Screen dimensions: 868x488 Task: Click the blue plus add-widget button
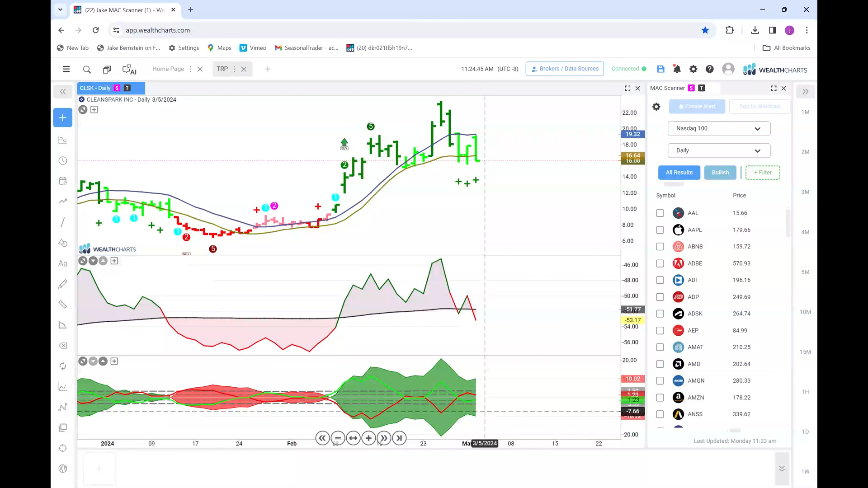coord(63,117)
